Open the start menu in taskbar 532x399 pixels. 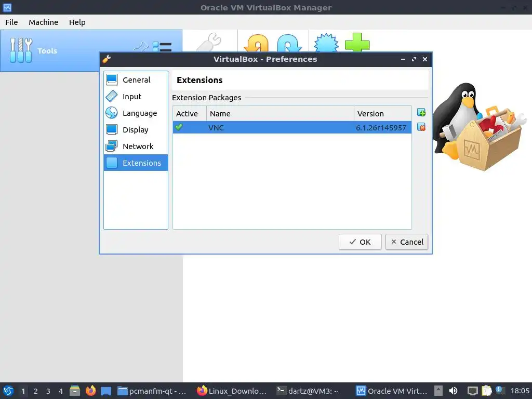click(x=8, y=391)
